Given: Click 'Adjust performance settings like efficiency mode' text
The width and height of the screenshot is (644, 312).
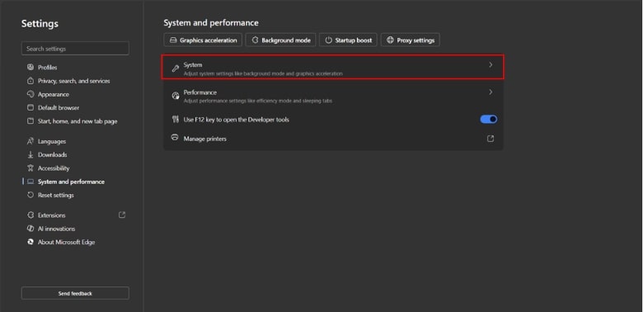Looking at the screenshot, I should (258, 101).
